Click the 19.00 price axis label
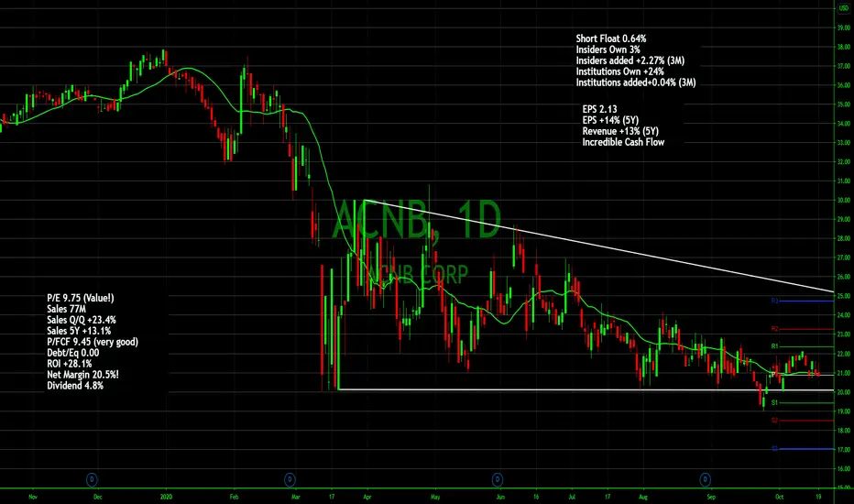 (x=844, y=411)
